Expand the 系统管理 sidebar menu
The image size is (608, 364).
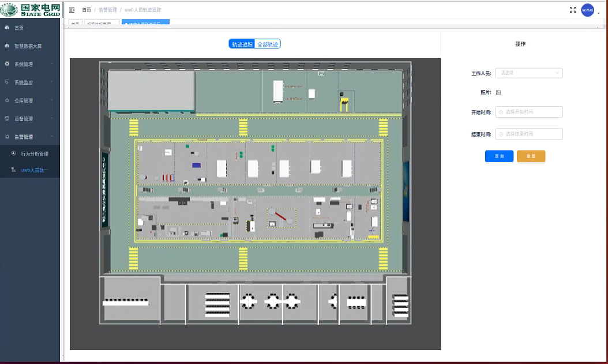click(29, 64)
